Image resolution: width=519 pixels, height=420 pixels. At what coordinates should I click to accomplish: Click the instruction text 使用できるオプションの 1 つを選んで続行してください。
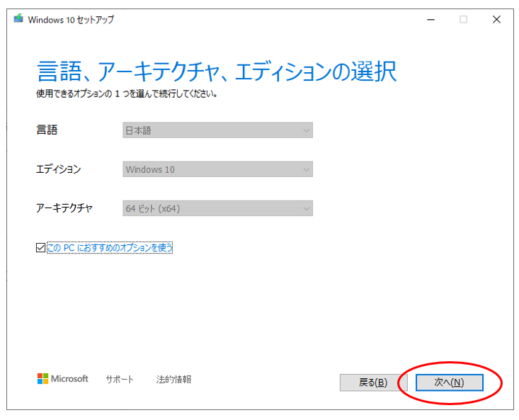pyautogui.click(x=127, y=94)
